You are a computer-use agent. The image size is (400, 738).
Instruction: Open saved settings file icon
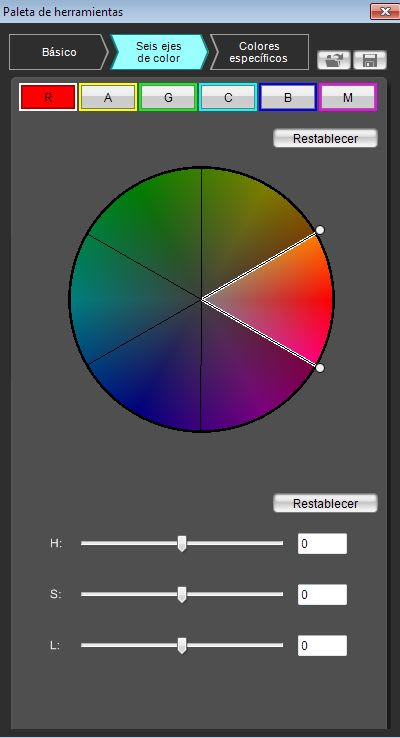[x=334, y=60]
